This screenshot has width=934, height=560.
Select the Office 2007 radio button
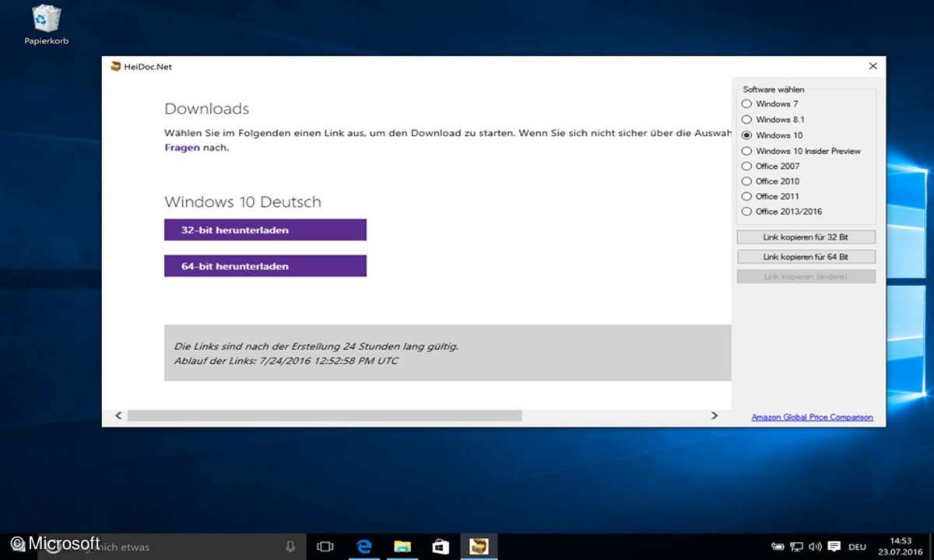[747, 166]
